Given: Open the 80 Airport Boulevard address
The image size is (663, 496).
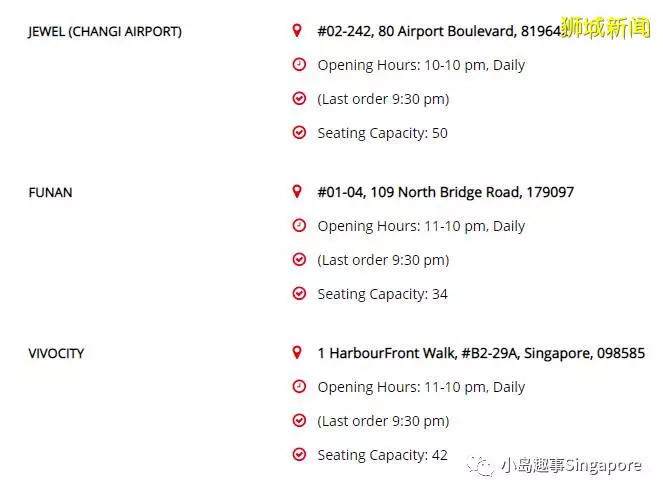Looking at the screenshot, I should click(440, 31).
